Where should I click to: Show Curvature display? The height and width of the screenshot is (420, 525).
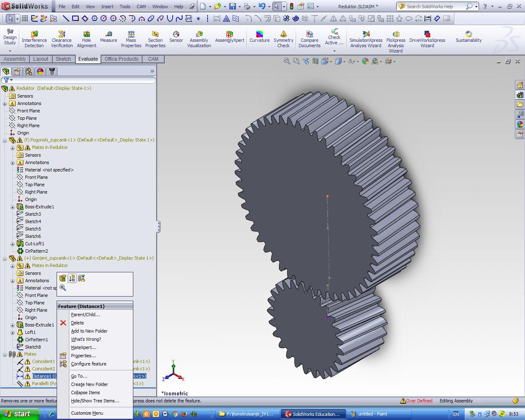259,37
